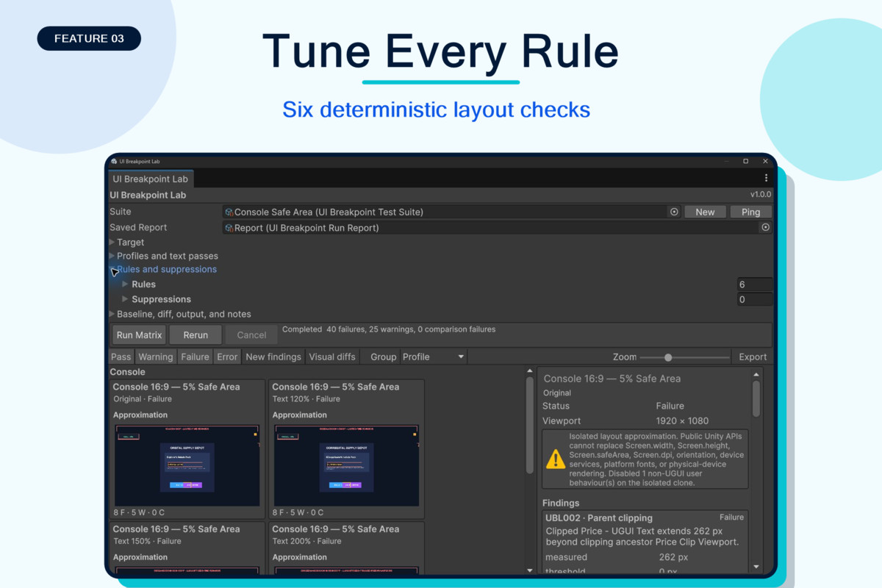Click details panel scrollbar down arrow
This screenshot has height=588, width=882.
coord(756,567)
